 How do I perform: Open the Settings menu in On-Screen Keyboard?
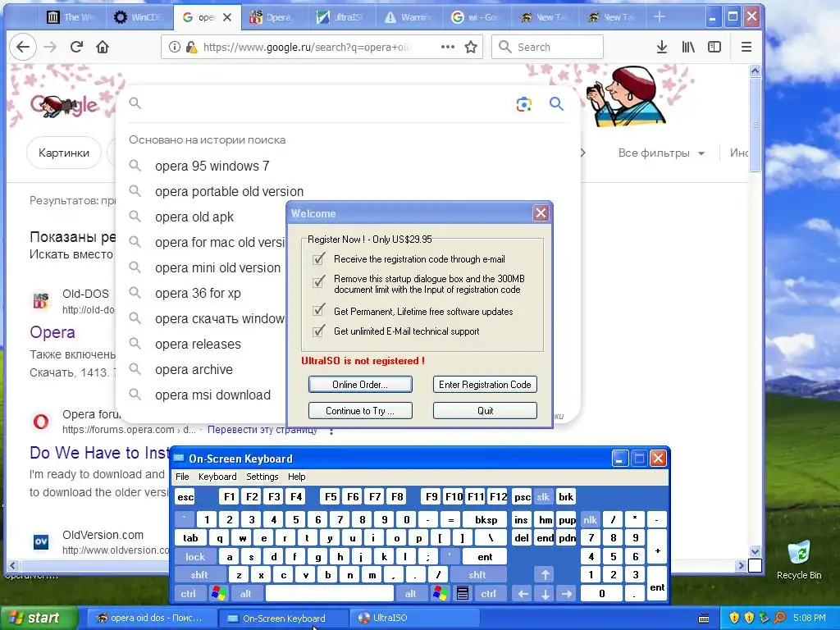click(x=262, y=477)
